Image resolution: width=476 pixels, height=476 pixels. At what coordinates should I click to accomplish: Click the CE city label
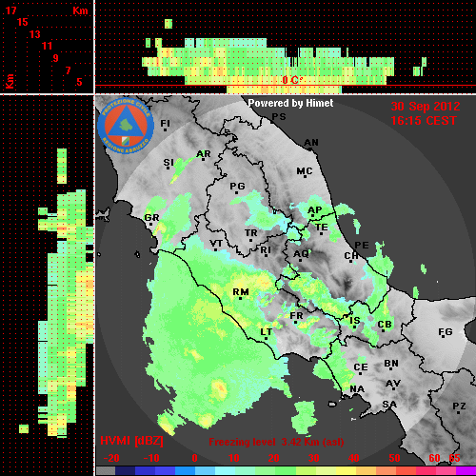[x=361, y=367]
